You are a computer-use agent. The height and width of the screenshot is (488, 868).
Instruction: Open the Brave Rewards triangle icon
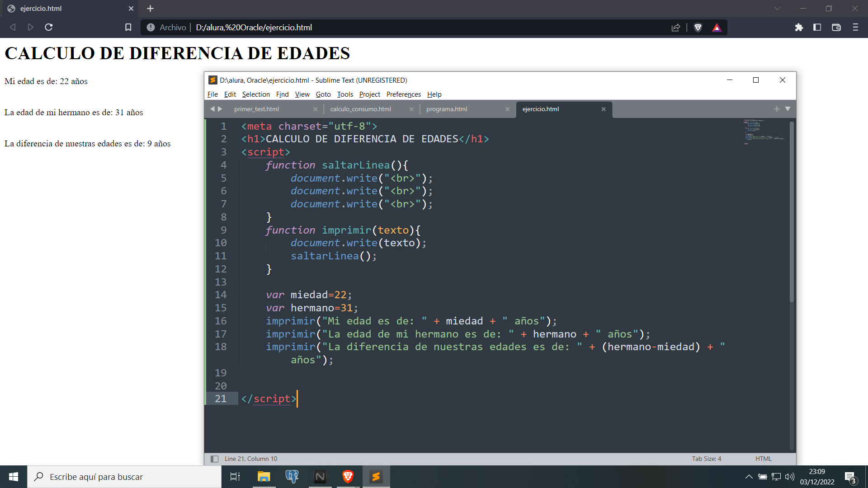(717, 28)
